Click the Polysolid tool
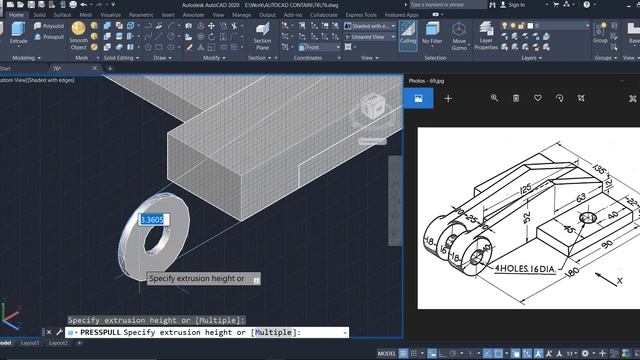This screenshot has width=640, height=360. 49,26
